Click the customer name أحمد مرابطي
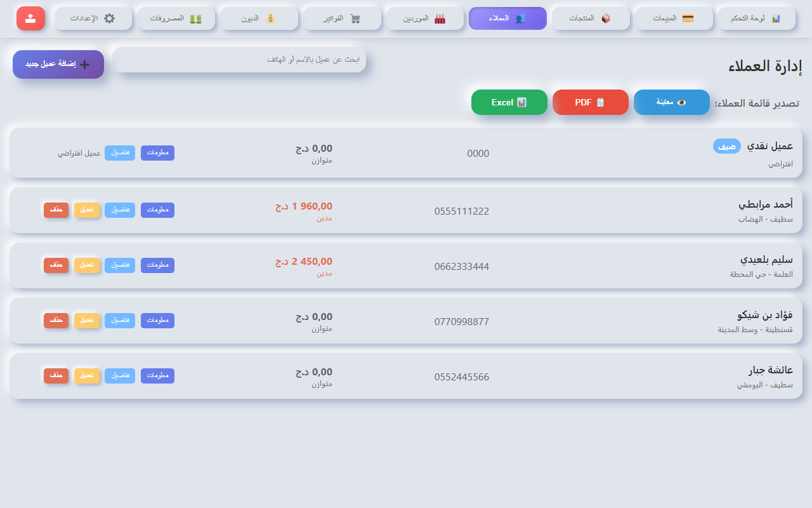Viewport: 812px width, 508px height. [x=766, y=204]
